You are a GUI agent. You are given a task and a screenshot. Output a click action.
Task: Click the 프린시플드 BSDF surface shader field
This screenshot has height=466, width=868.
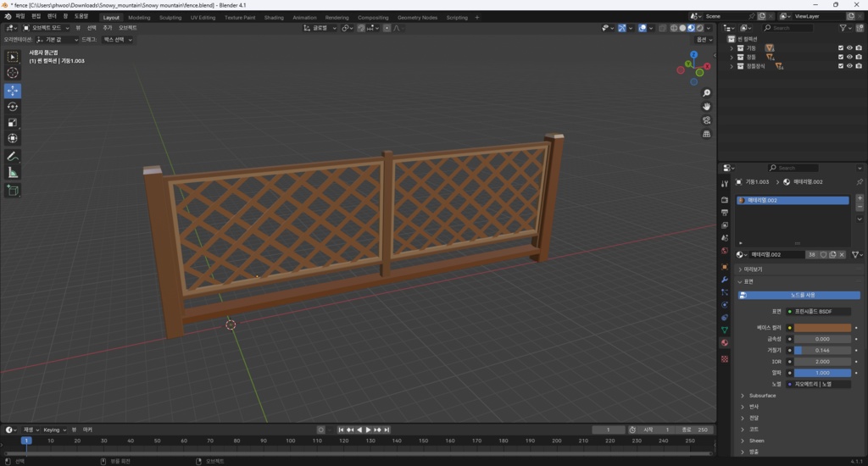(x=818, y=312)
